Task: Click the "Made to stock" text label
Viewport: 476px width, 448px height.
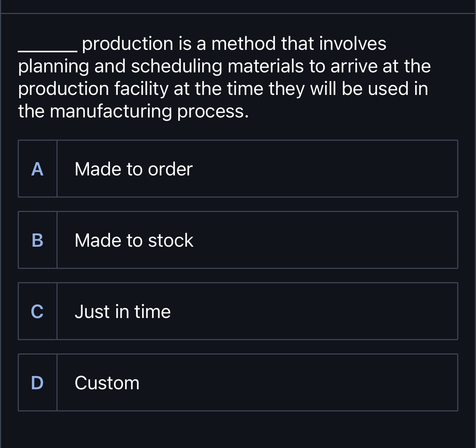Action: [134, 240]
